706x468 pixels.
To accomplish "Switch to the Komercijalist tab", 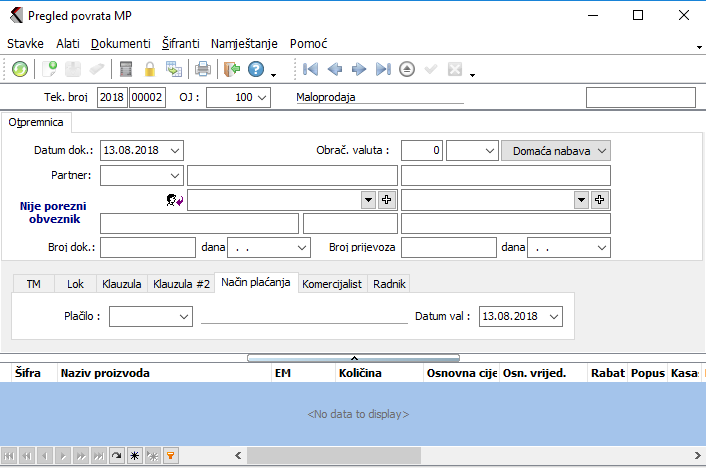I will (331, 284).
